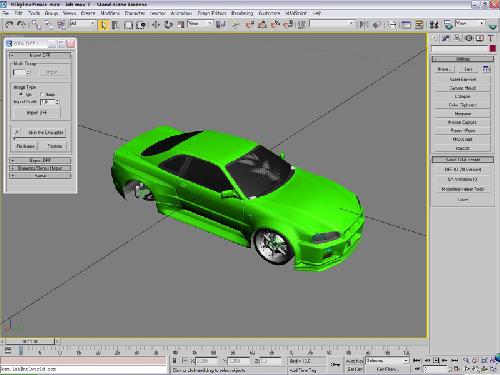This screenshot has width=500, height=375.
Task: Activate the Select and Link tool
Action: coord(36,24)
